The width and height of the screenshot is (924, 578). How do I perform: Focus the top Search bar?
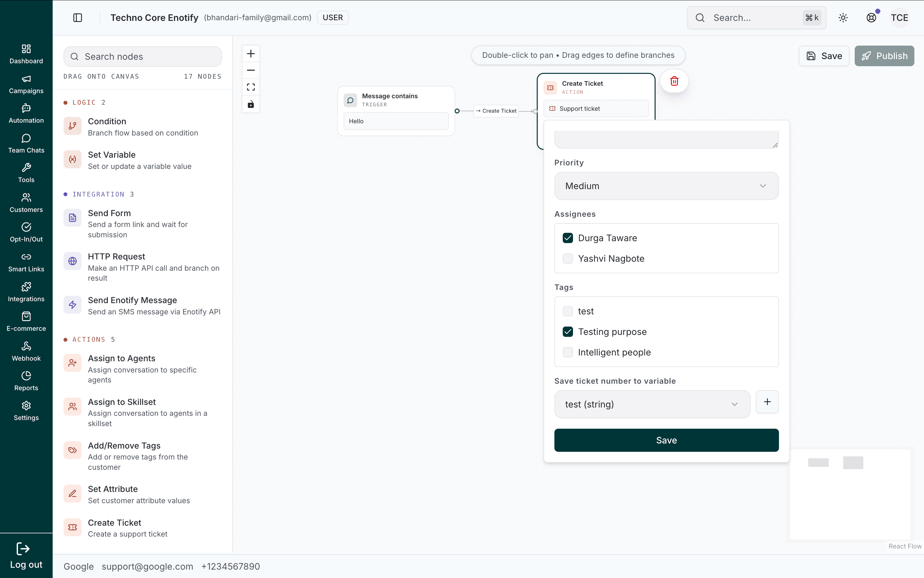[757, 18]
